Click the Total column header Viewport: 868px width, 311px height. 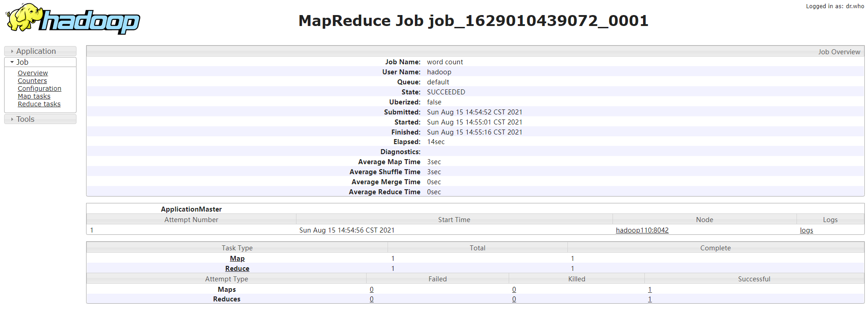click(x=478, y=248)
